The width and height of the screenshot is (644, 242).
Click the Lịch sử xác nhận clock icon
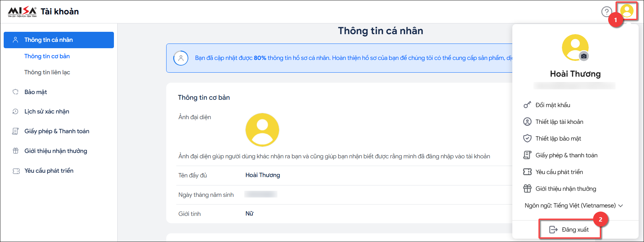click(15, 111)
